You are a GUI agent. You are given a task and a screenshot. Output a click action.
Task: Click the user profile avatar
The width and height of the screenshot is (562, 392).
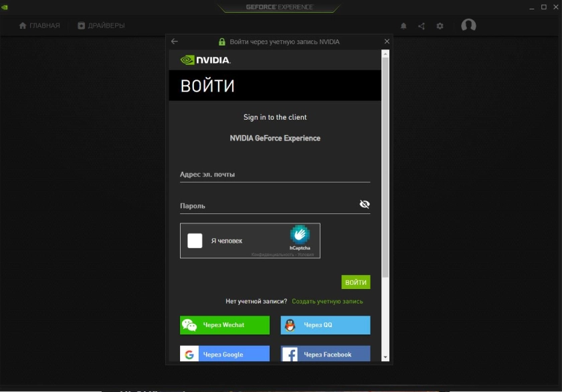pos(468,25)
